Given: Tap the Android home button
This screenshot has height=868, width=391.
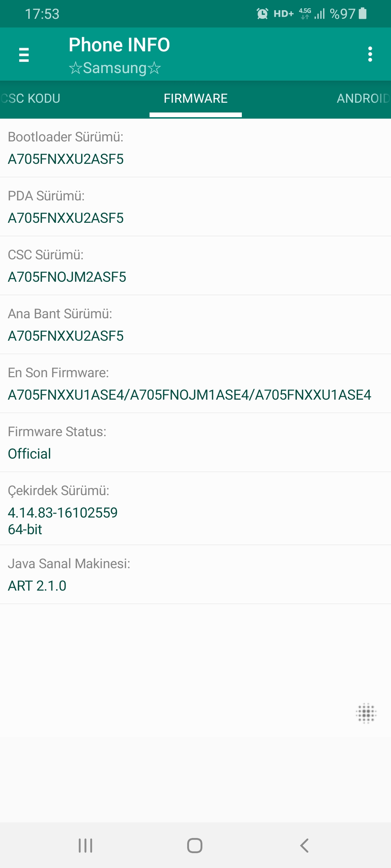Looking at the screenshot, I should point(195,846).
